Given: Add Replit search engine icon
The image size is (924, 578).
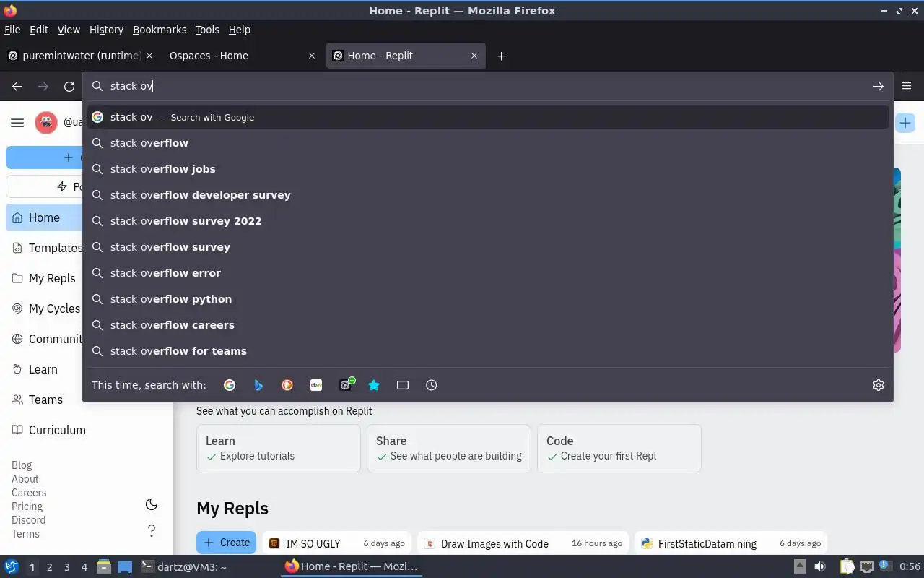Looking at the screenshot, I should tap(346, 384).
